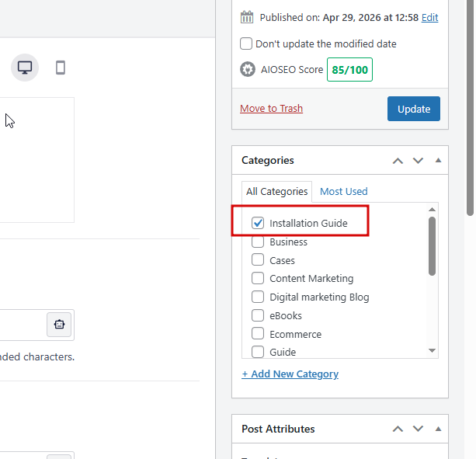
Task: Move Post Attributes panel down
Action: (418, 429)
